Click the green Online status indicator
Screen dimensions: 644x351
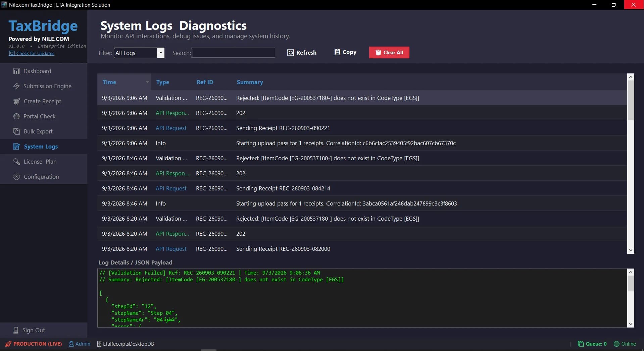coord(616,344)
